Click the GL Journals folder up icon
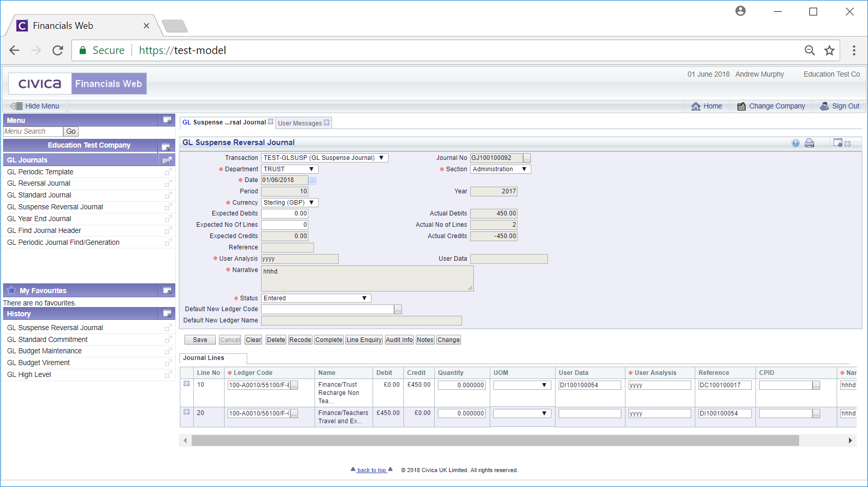This screenshot has height=487, width=868. 167,160
